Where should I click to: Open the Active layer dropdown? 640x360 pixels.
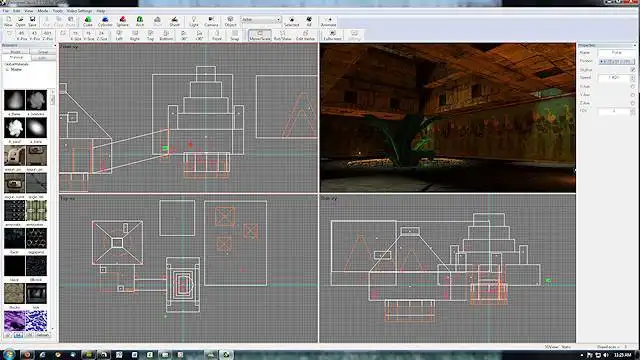tap(261, 20)
